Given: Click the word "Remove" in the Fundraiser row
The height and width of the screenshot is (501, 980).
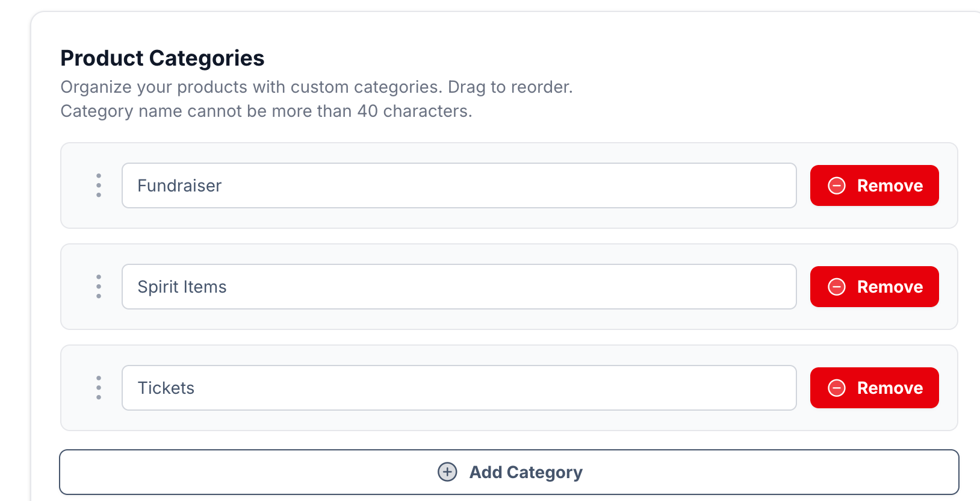Looking at the screenshot, I should (890, 185).
